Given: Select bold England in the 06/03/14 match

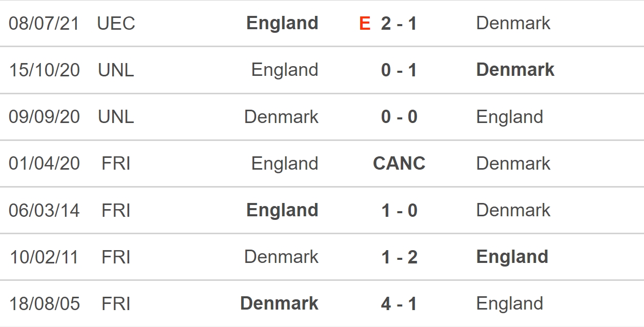Looking at the screenshot, I should coord(282,211).
